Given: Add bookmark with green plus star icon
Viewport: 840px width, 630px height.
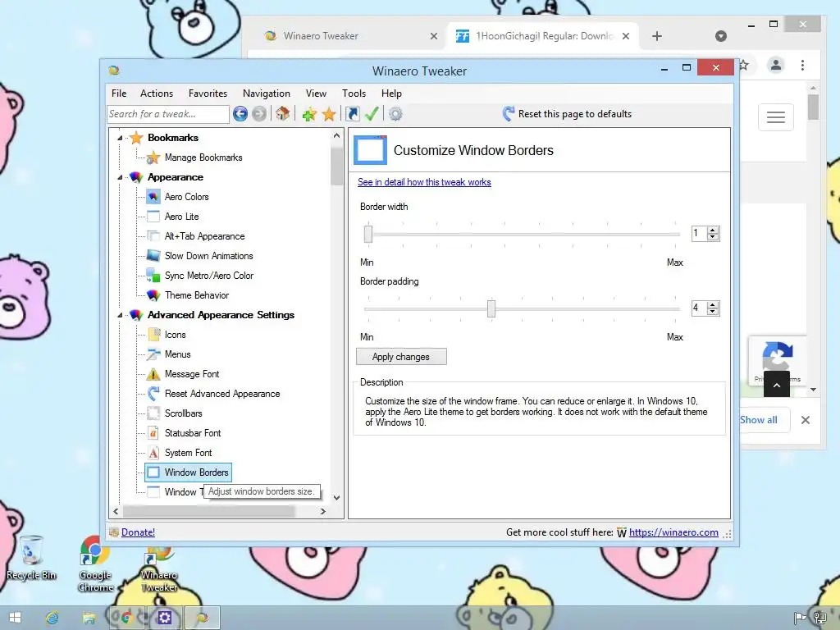Looking at the screenshot, I should pyautogui.click(x=309, y=114).
